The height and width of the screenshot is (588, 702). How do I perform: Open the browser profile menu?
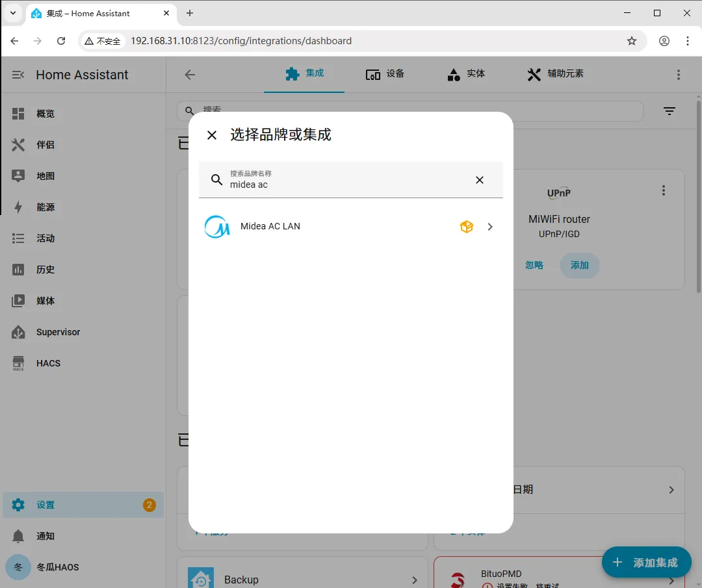[x=664, y=41]
